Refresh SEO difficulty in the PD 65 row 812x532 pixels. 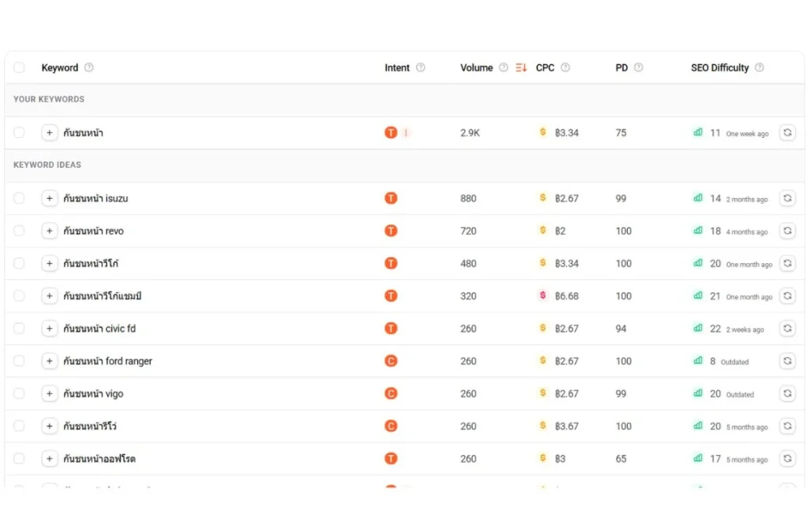(x=787, y=459)
